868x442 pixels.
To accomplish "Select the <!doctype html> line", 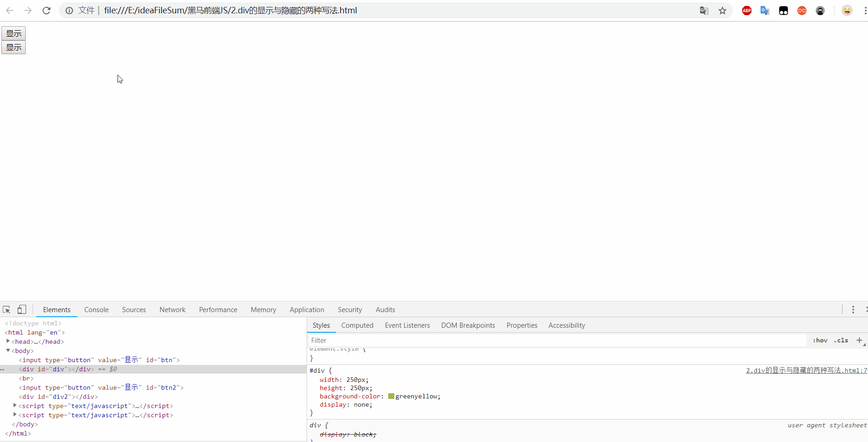I will (x=33, y=323).
